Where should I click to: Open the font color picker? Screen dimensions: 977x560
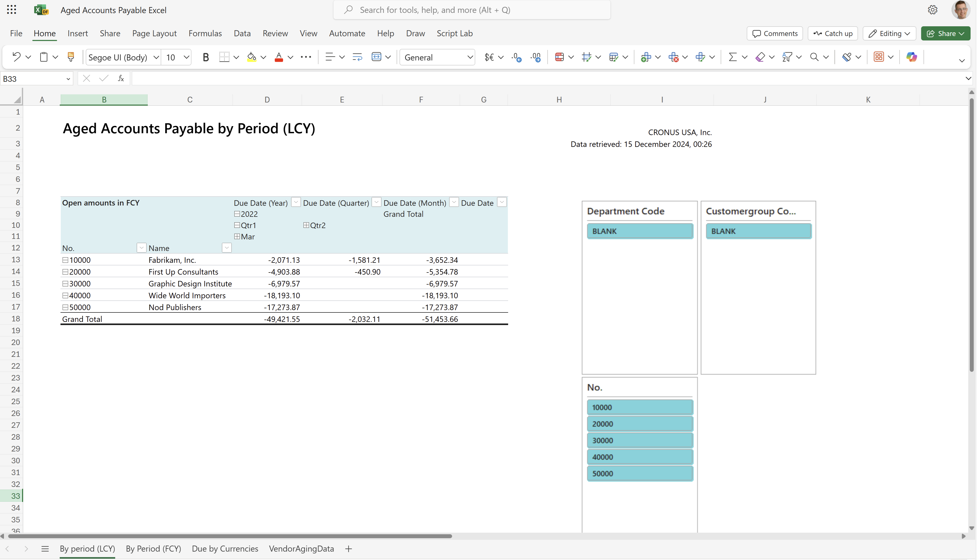[290, 57]
